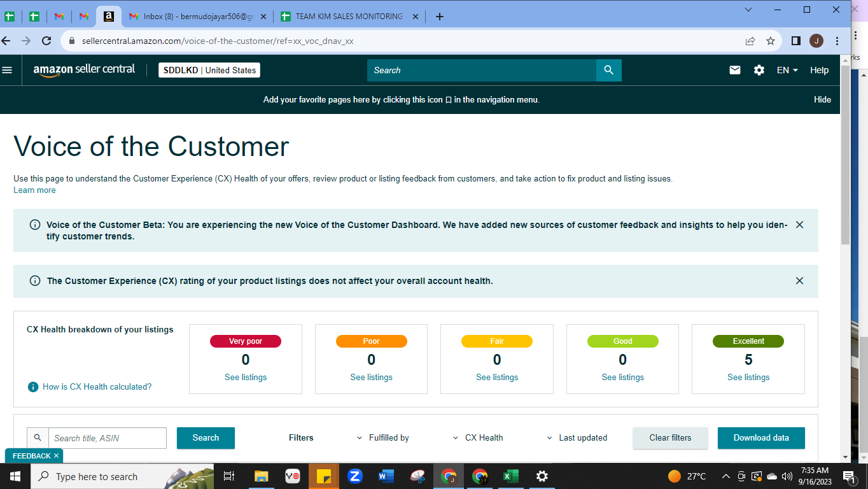See listings rated Excellent

click(748, 378)
